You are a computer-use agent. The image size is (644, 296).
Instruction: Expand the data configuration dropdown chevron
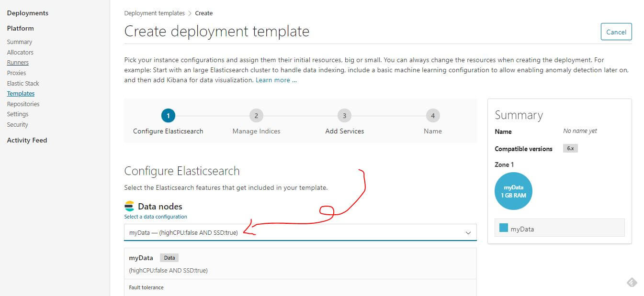click(468, 233)
